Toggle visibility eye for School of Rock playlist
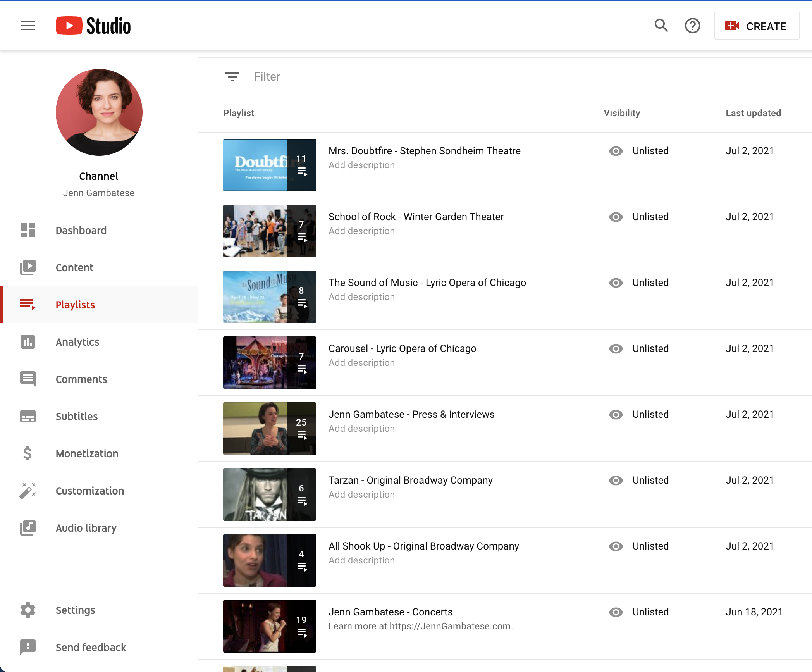This screenshot has width=812, height=672. tap(616, 217)
